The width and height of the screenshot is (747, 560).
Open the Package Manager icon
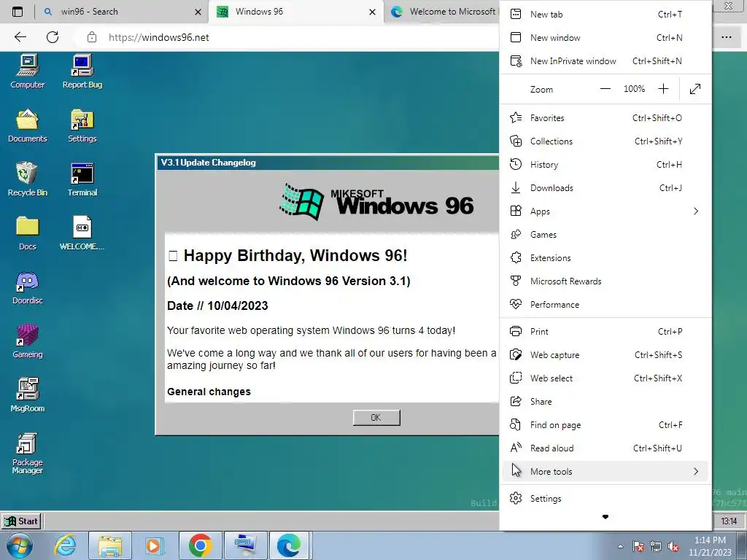(x=27, y=454)
